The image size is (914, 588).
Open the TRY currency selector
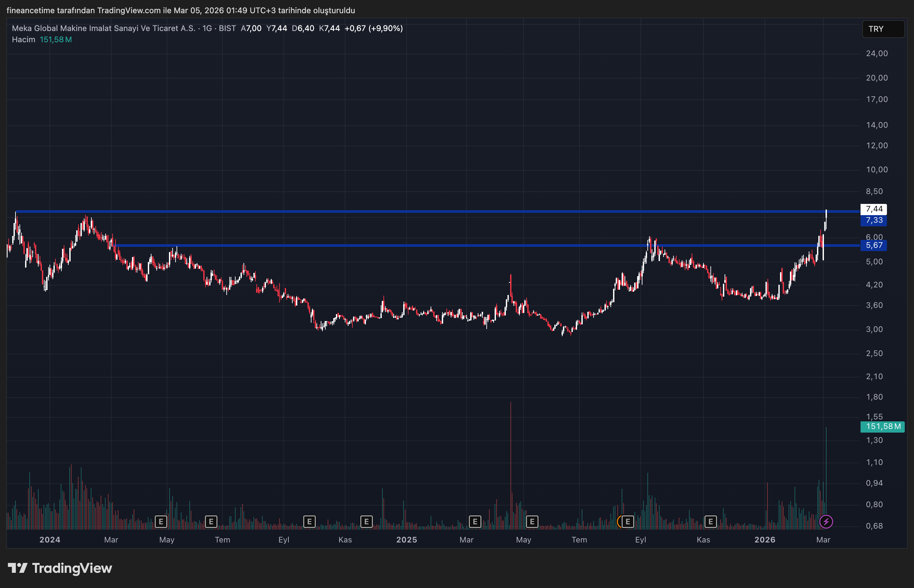tap(883, 29)
